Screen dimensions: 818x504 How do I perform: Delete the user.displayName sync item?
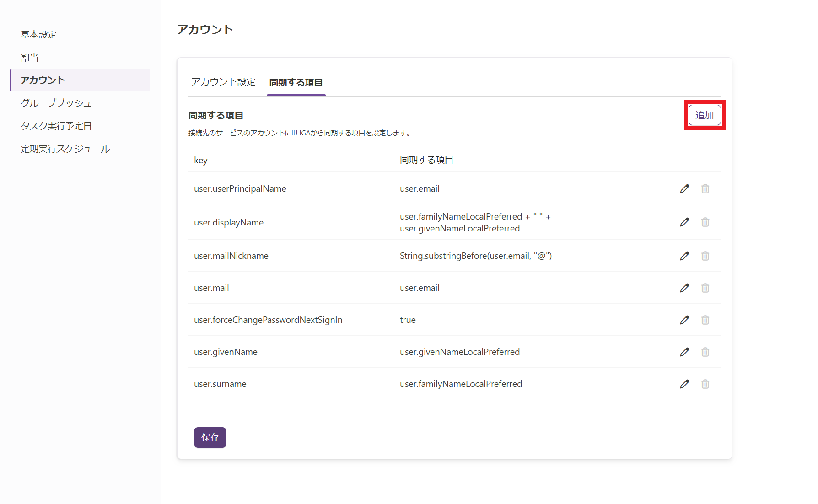[x=705, y=222]
